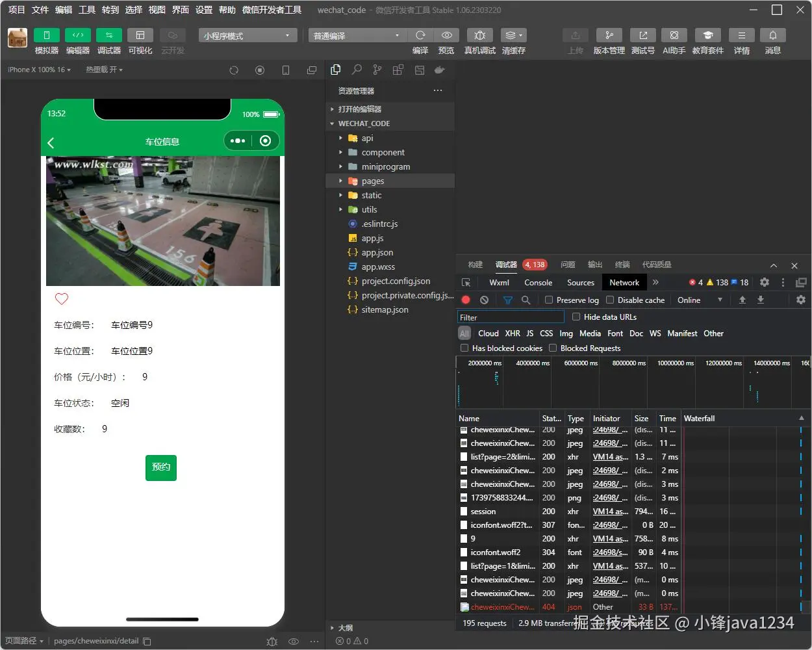812x650 pixels.
Task: Open the 清缓存 clear cache icon
Action: 514,35
